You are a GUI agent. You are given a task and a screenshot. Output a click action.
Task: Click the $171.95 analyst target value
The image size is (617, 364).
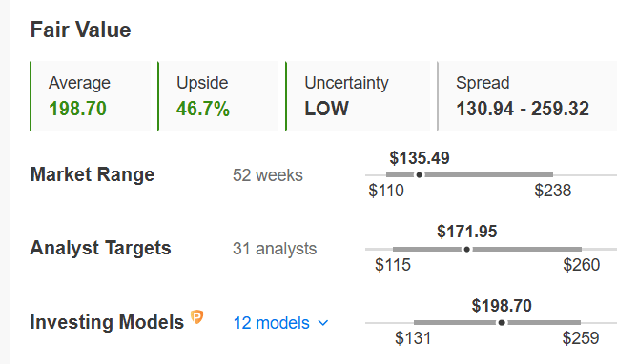click(467, 232)
